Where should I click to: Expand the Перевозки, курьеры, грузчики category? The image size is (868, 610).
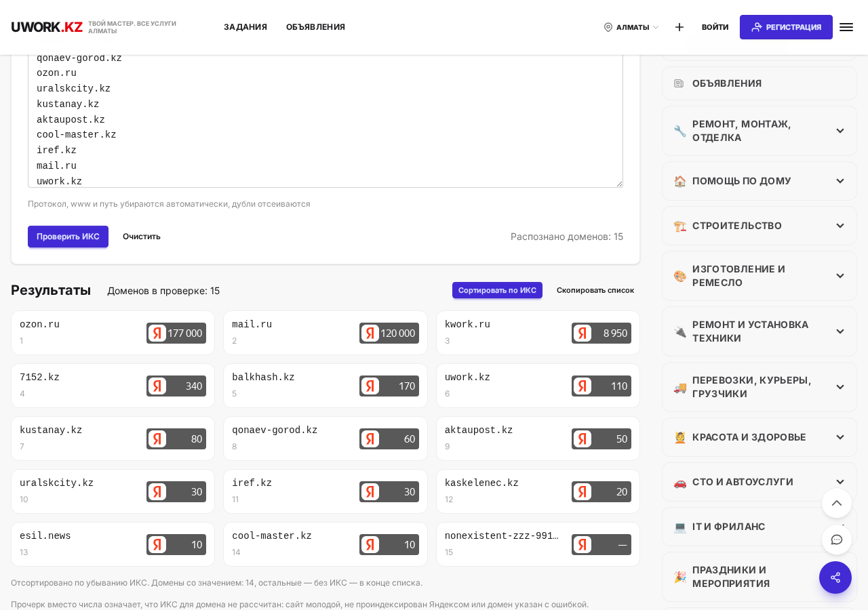tap(840, 387)
